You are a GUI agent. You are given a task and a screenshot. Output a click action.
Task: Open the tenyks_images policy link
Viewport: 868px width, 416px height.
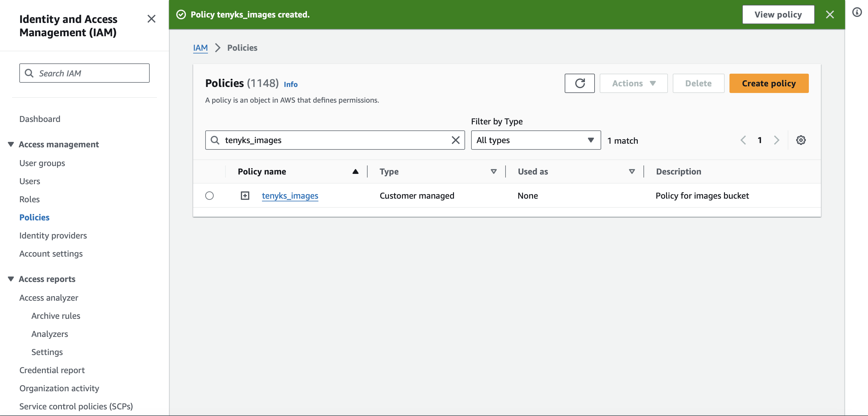pos(290,196)
